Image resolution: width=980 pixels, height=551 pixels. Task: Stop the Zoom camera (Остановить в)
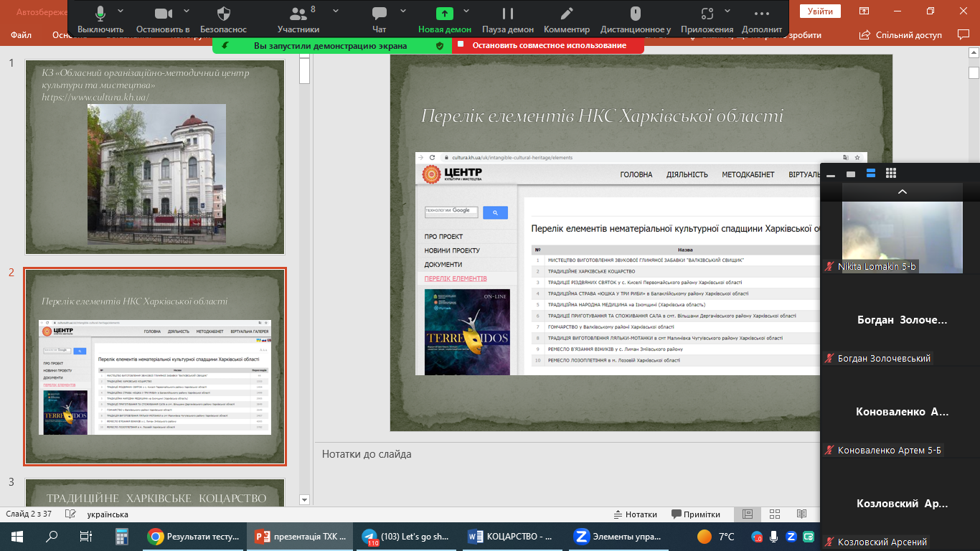[163, 19]
